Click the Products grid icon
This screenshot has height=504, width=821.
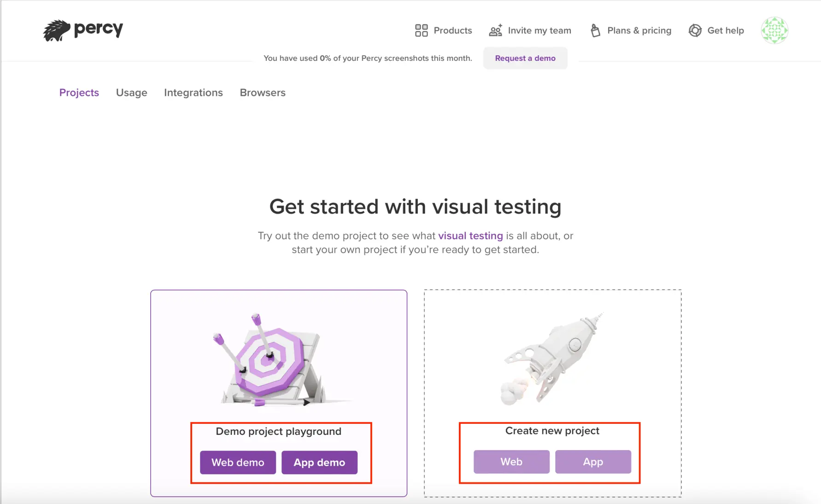(x=421, y=30)
